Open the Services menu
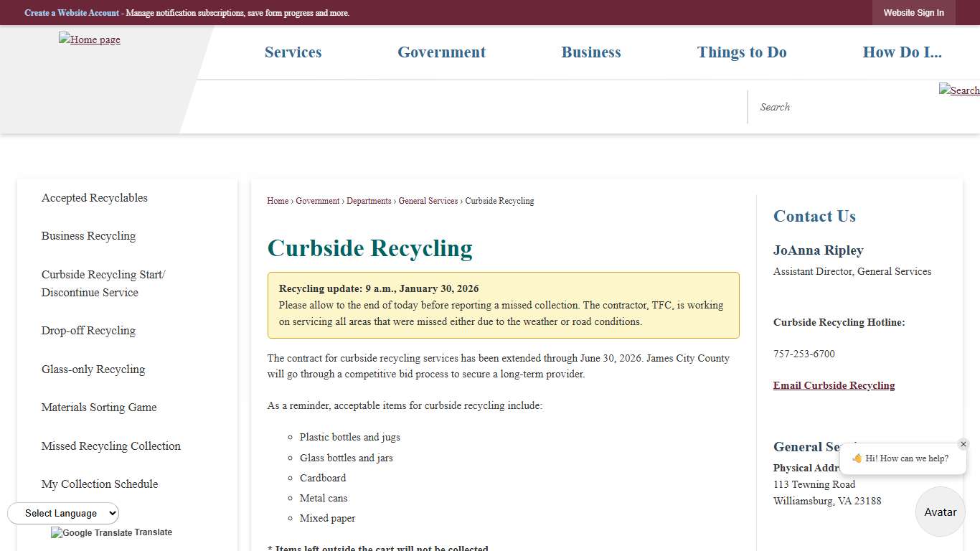 (x=293, y=52)
